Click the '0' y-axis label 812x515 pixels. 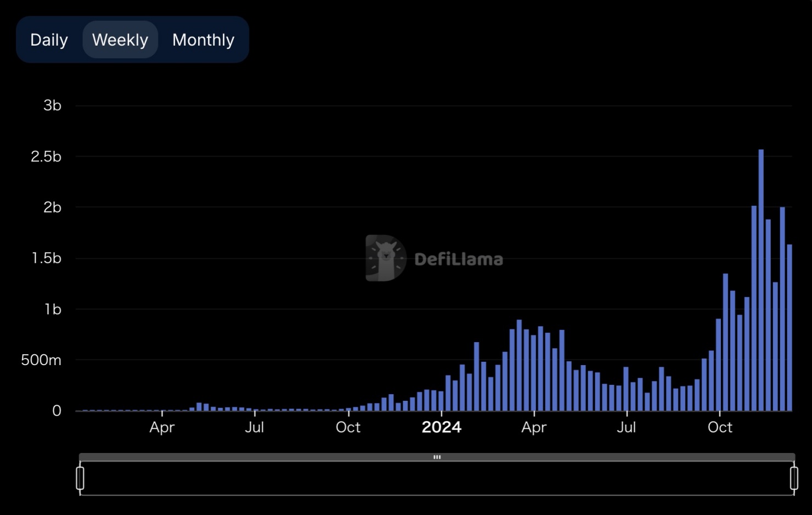click(57, 411)
